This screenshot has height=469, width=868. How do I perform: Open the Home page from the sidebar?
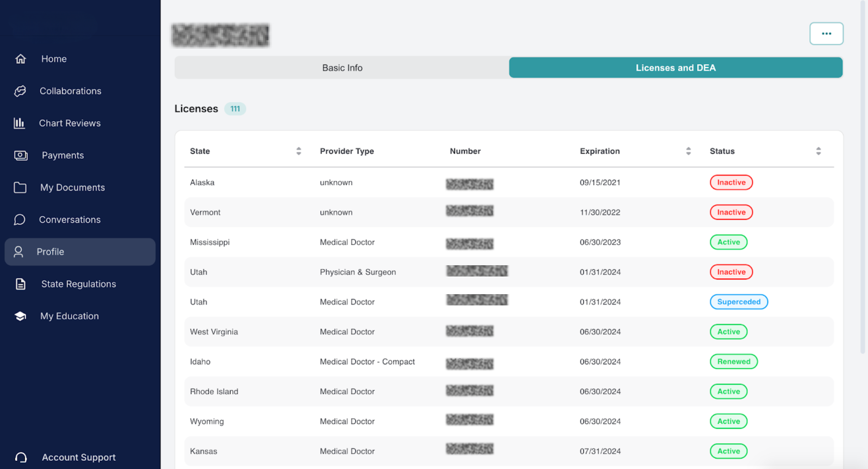[x=20, y=59]
